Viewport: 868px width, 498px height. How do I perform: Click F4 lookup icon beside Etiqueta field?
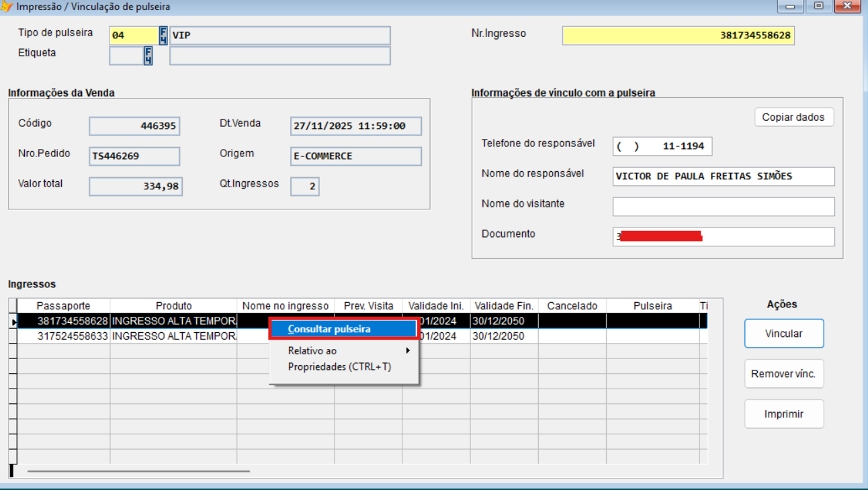(148, 56)
